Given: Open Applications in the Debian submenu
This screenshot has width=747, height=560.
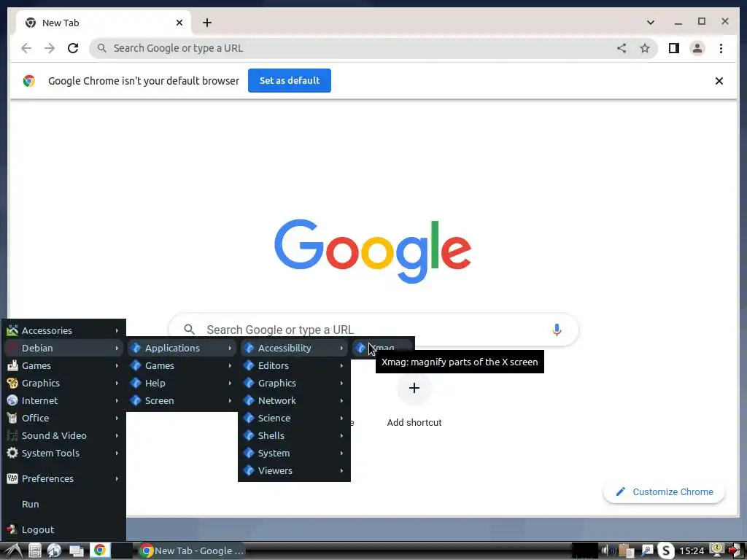Looking at the screenshot, I should click(182, 348).
